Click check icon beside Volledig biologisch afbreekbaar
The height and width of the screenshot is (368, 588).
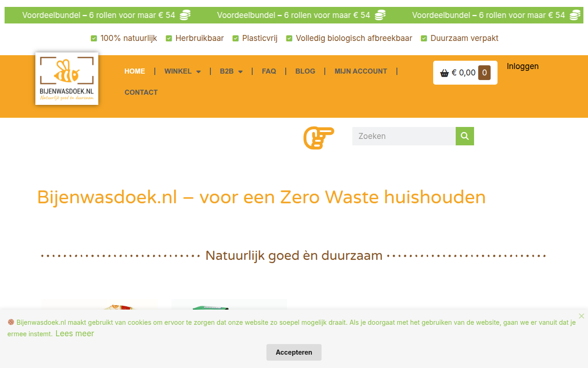(289, 38)
